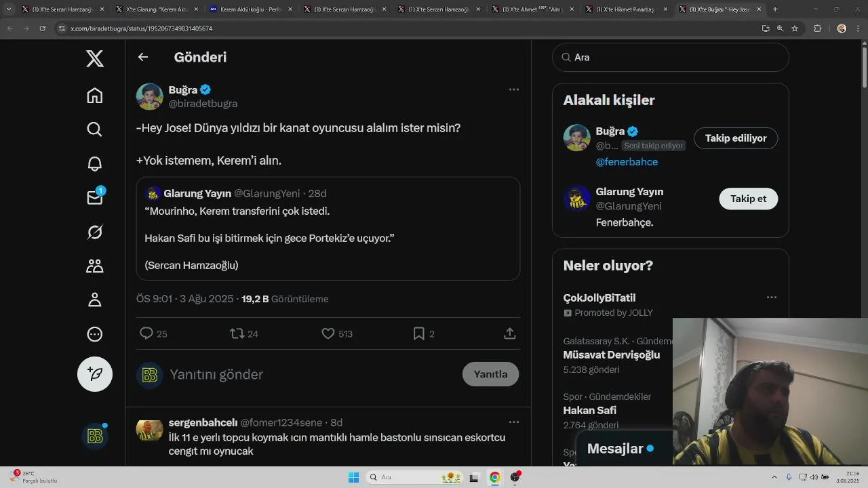Open Glarung Yayın in Alakalı kişiler
This screenshot has height=488, width=868.
click(629, 192)
